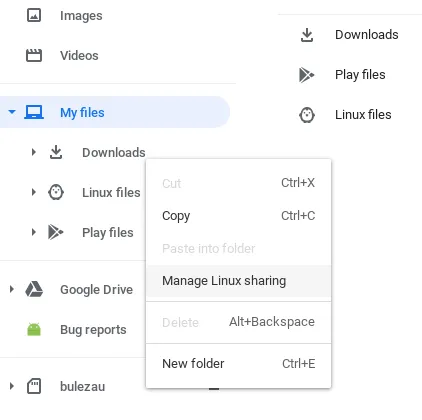Select the Downloads name in the right file list
The image size is (422, 420).
point(366,35)
